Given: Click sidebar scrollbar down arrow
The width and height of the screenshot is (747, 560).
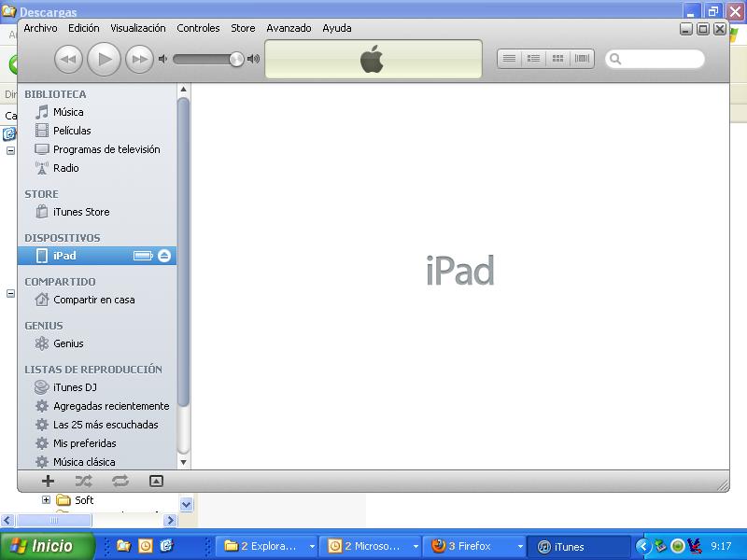Looking at the screenshot, I should click(x=183, y=462).
